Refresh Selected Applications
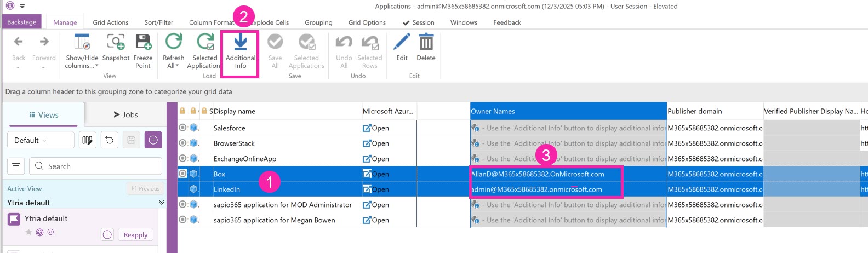868x253 pixels. pos(205,43)
